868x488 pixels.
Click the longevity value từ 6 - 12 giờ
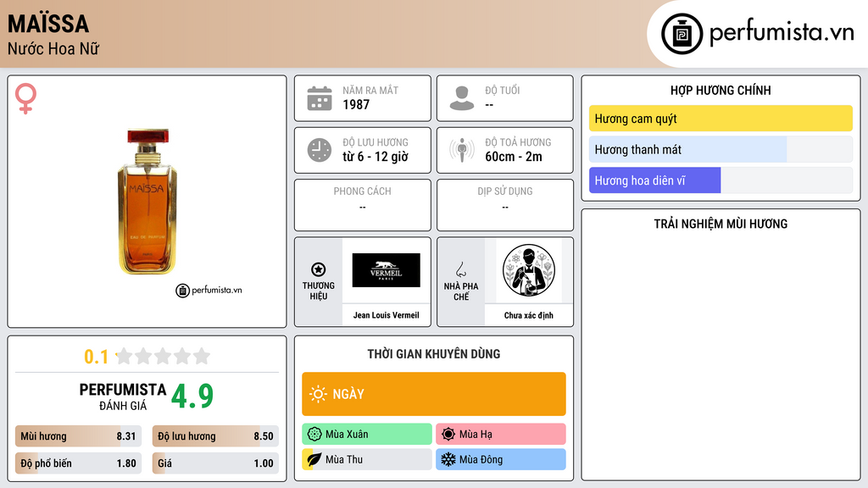point(376,157)
